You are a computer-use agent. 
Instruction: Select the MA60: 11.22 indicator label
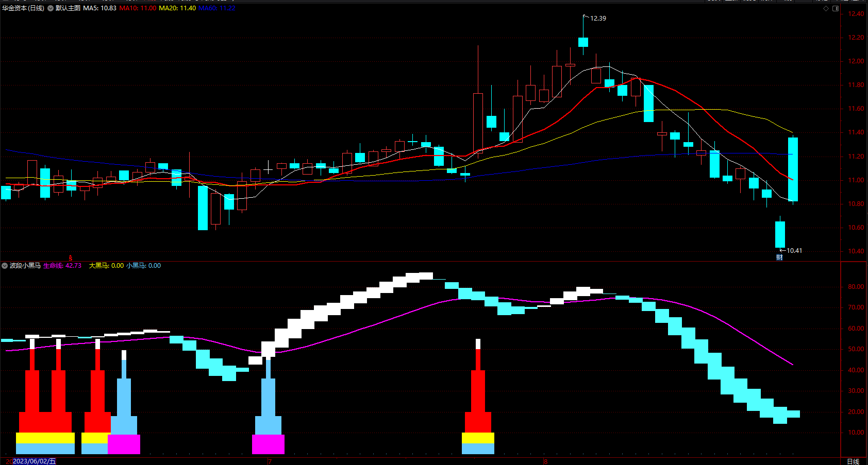(x=217, y=8)
